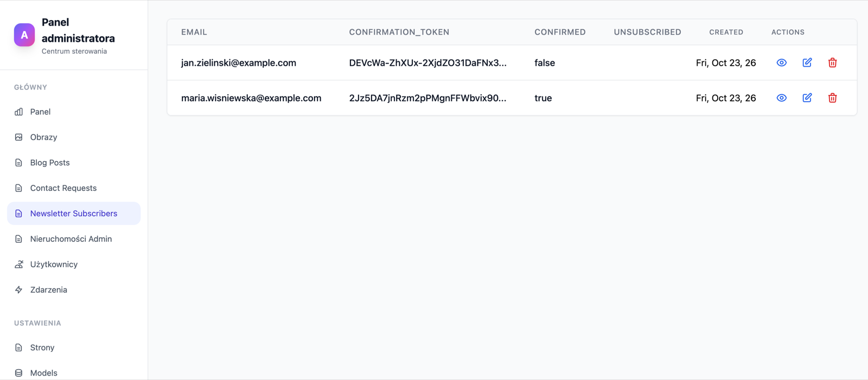This screenshot has height=380, width=868.
Task: Open the Panel dashboard menu item
Action: (x=74, y=112)
